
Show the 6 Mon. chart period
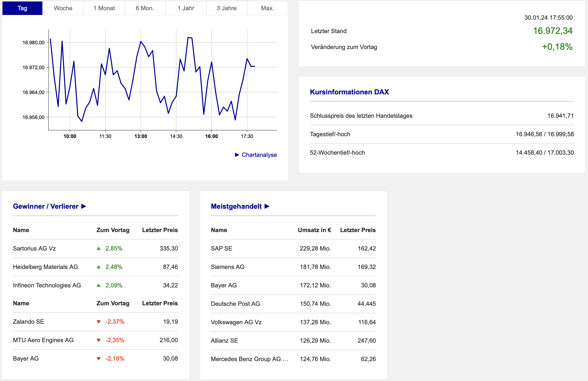[x=145, y=8]
